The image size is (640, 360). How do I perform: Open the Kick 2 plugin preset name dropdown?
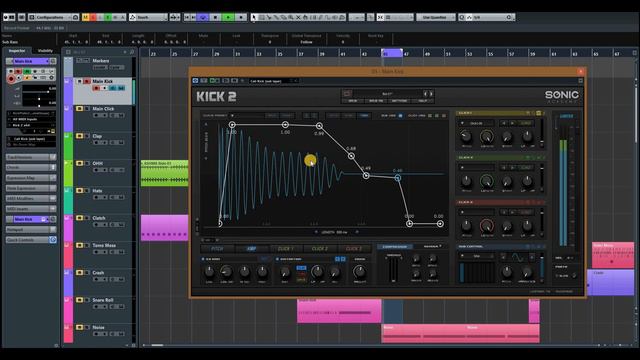(x=273, y=81)
